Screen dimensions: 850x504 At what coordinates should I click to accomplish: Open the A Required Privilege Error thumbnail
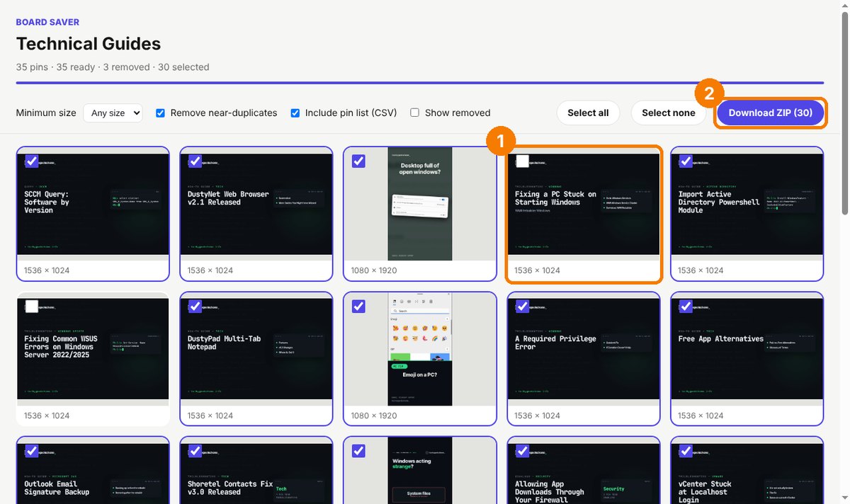584,349
